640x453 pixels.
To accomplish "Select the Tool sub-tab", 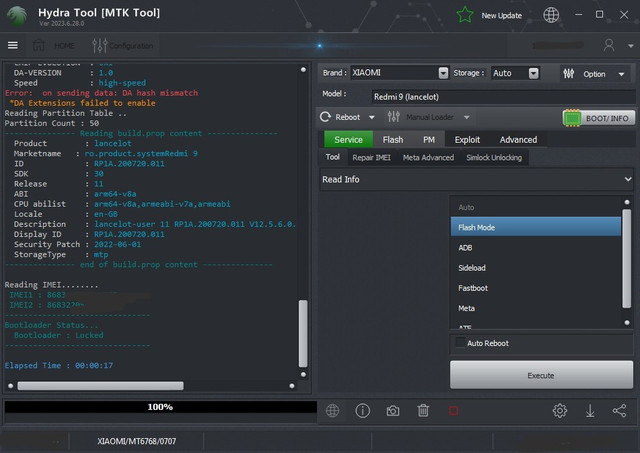I will pos(333,157).
